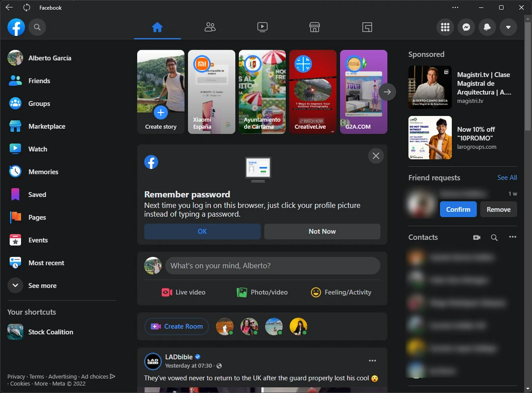Remove the friend request
532x393 pixels.
coord(499,209)
